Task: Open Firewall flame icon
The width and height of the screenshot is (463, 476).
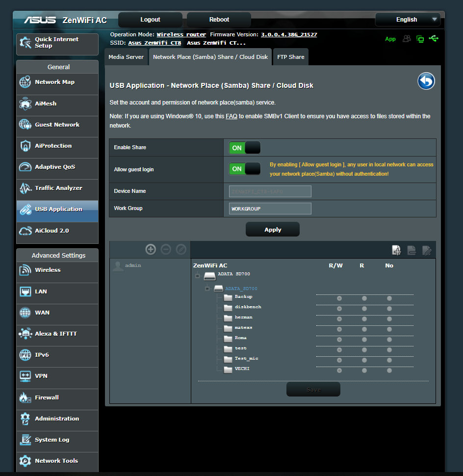Action: click(25, 397)
